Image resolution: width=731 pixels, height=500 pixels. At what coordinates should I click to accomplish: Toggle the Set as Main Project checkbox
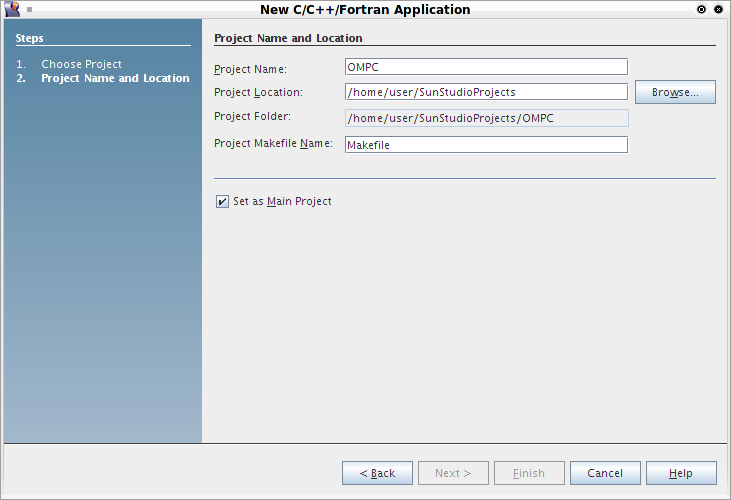tap(222, 201)
